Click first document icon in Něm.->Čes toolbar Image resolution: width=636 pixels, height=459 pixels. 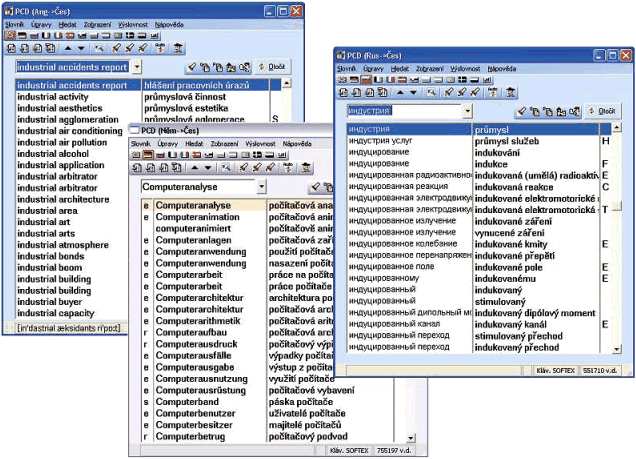tap(137, 167)
